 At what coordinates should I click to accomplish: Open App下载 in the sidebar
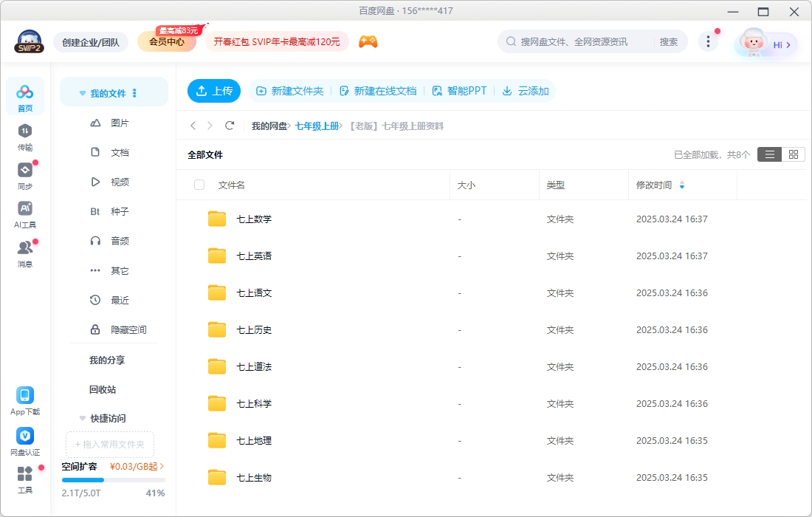[25, 401]
